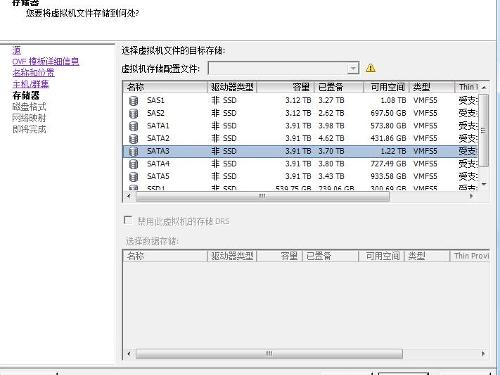Sort upper table by 名称 column header
The height and width of the screenshot is (375, 500).
[x=165, y=87]
